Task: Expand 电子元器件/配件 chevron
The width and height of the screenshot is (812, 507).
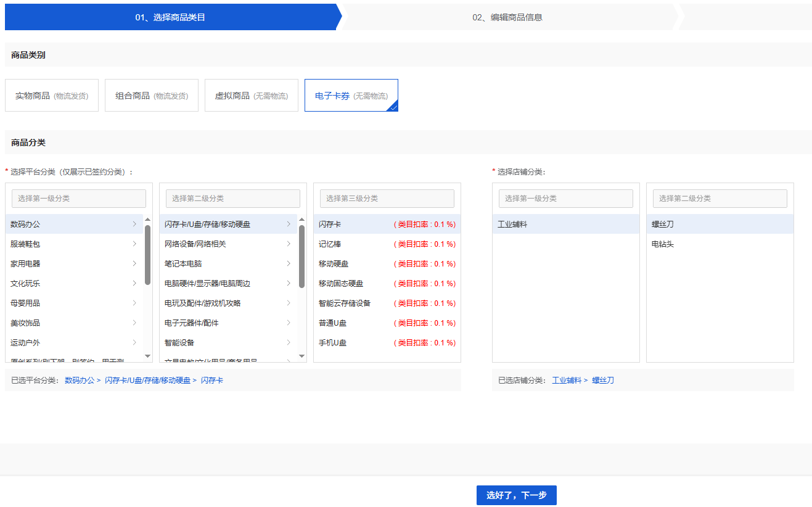Action: coord(289,323)
